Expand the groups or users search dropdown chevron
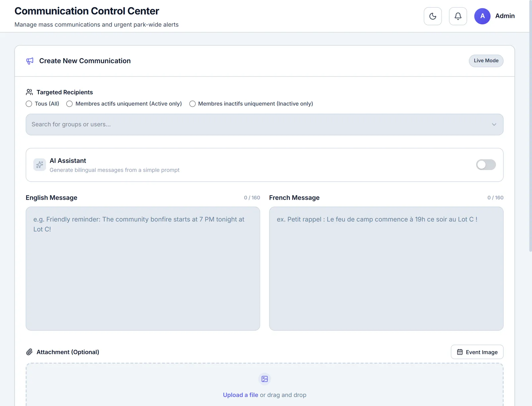This screenshot has height=406, width=532. (494, 124)
